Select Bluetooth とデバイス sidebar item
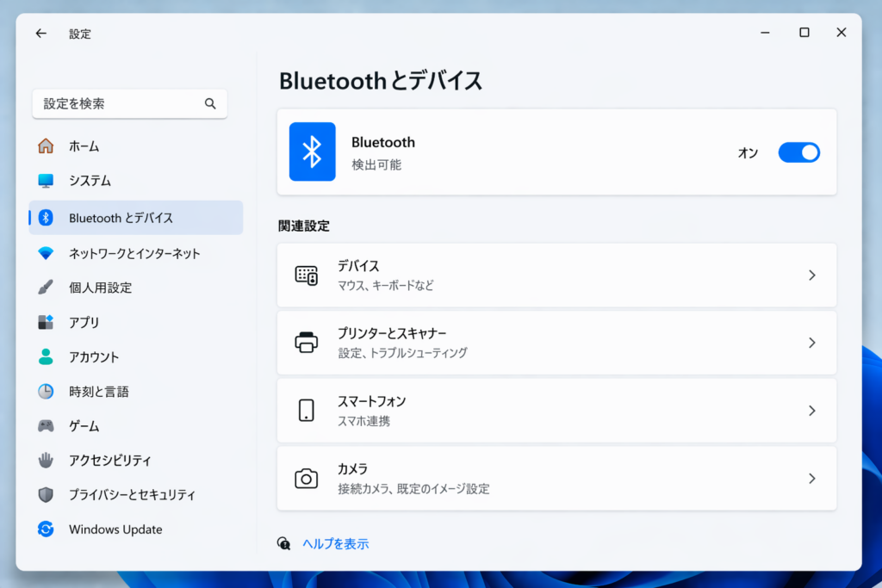The width and height of the screenshot is (882, 588). 135,218
